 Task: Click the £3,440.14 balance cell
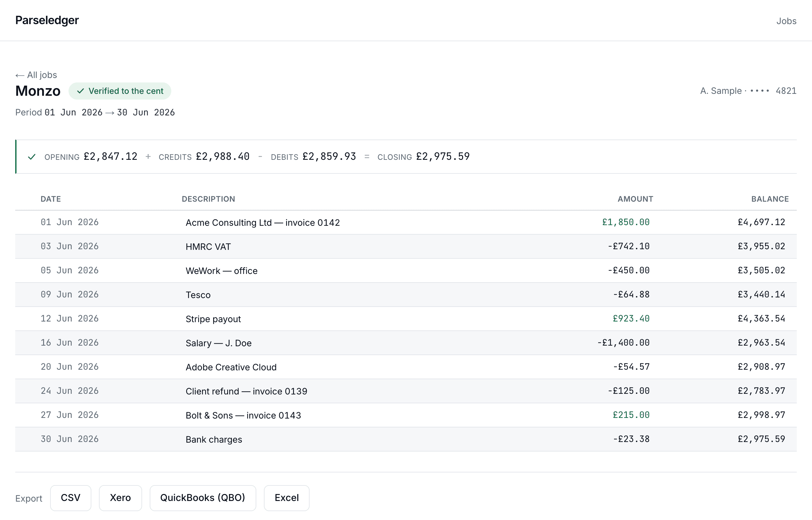click(761, 295)
